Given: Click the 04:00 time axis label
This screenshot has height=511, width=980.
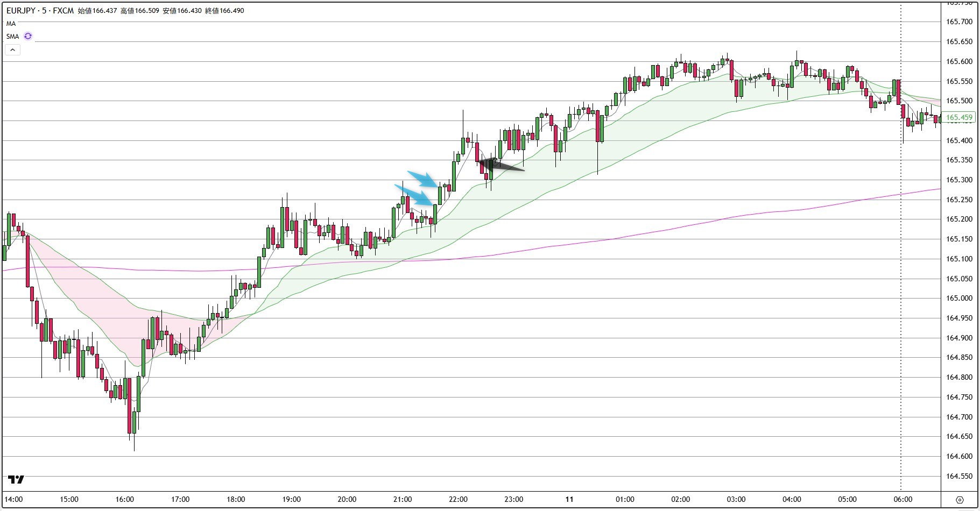Looking at the screenshot, I should coord(792,499).
